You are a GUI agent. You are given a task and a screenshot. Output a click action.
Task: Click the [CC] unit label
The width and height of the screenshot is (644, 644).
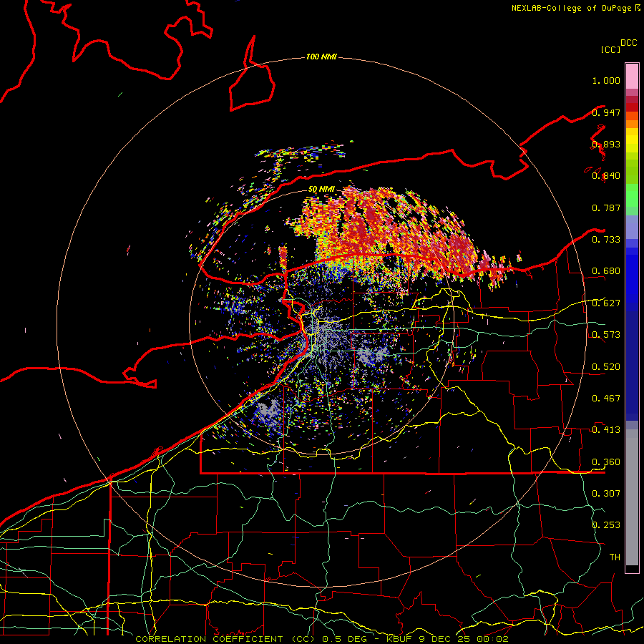[x=611, y=49]
